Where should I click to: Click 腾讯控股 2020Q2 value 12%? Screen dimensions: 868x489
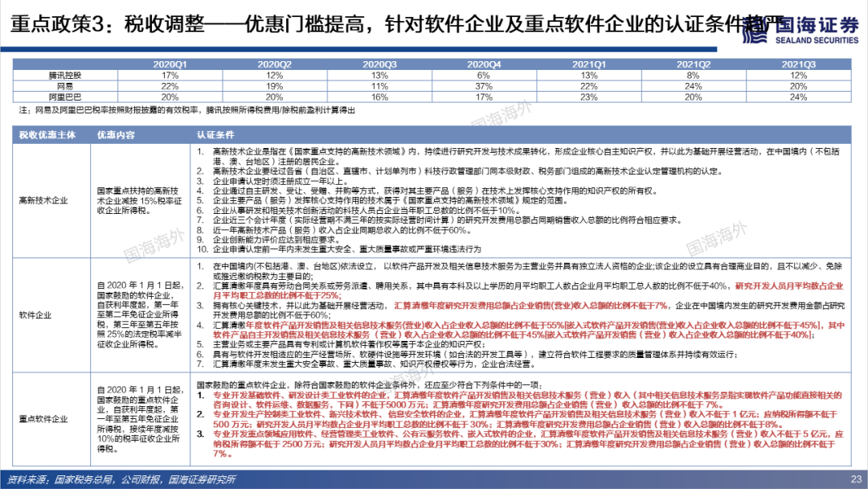pyautogui.click(x=275, y=76)
